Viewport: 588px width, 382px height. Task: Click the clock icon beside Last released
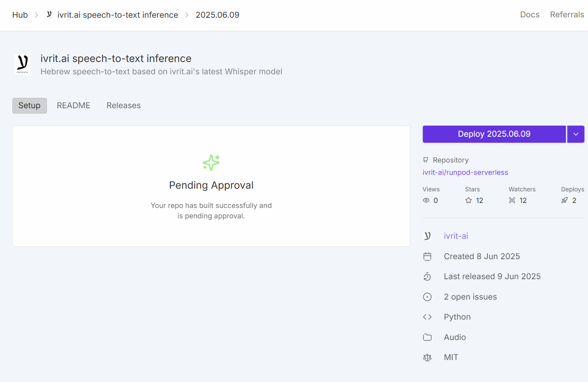[427, 276]
